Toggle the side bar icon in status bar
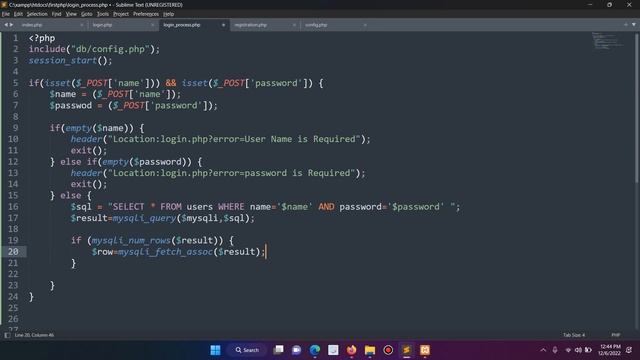The height and width of the screenshot is (360, 640). pyautogui.click(x=7, y=335)
